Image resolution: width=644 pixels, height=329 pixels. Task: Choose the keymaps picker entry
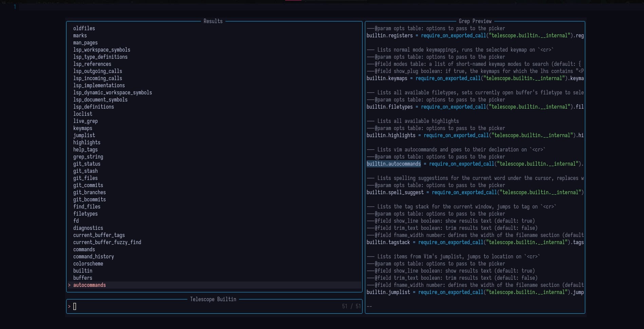tap(83, 128)
